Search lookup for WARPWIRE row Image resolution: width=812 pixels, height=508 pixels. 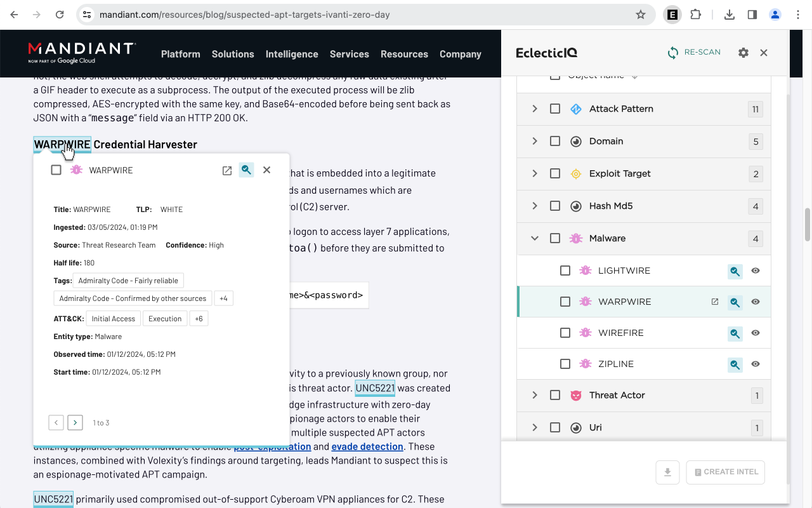735,302
